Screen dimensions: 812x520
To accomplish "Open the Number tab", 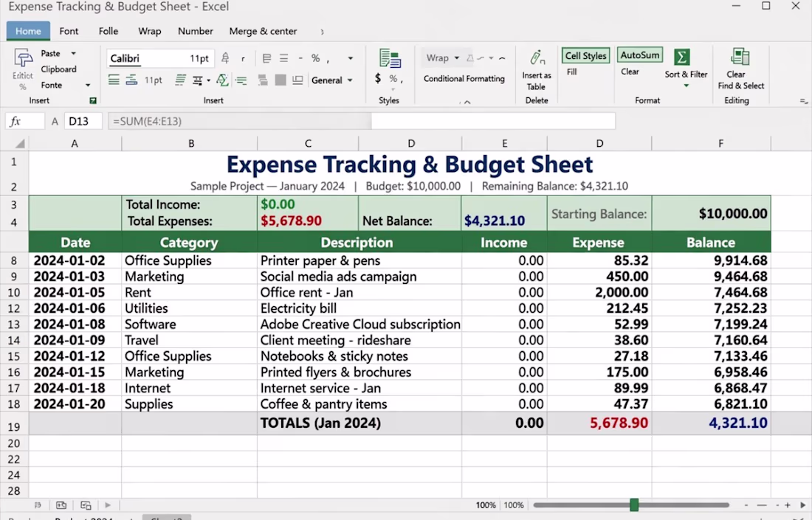I will pos(195,31).
